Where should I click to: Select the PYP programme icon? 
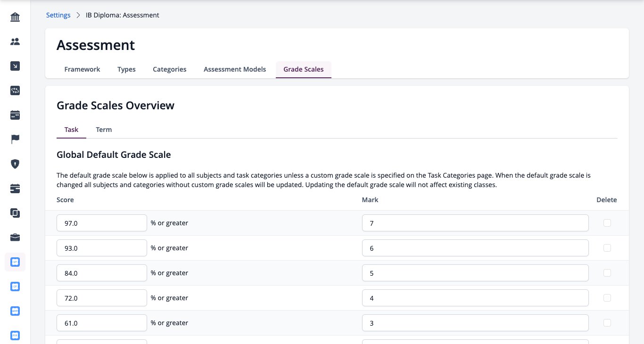[x=15, y=336]
